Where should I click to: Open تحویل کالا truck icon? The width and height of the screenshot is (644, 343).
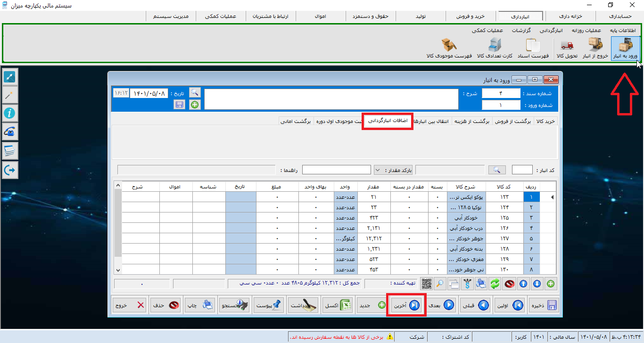[x=567, y=49]
